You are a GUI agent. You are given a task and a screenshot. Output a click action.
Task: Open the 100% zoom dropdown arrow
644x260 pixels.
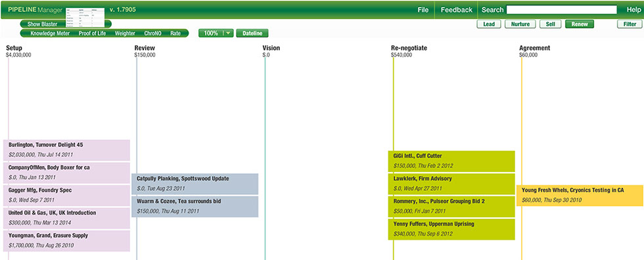coord(228,33)
